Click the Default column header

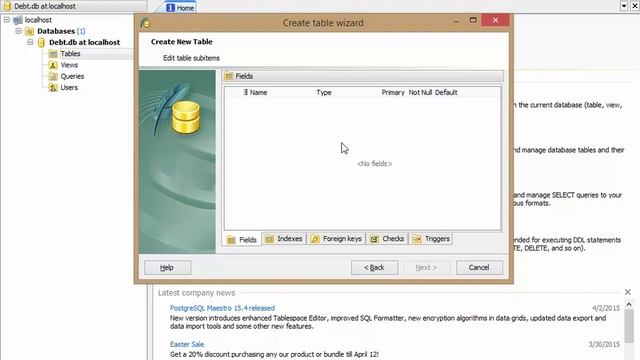446,93
